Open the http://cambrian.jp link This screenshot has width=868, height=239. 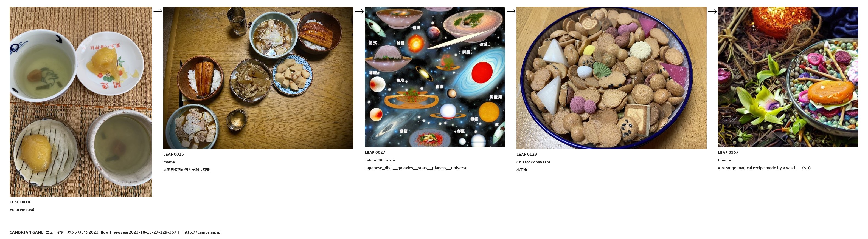(202, 232)
